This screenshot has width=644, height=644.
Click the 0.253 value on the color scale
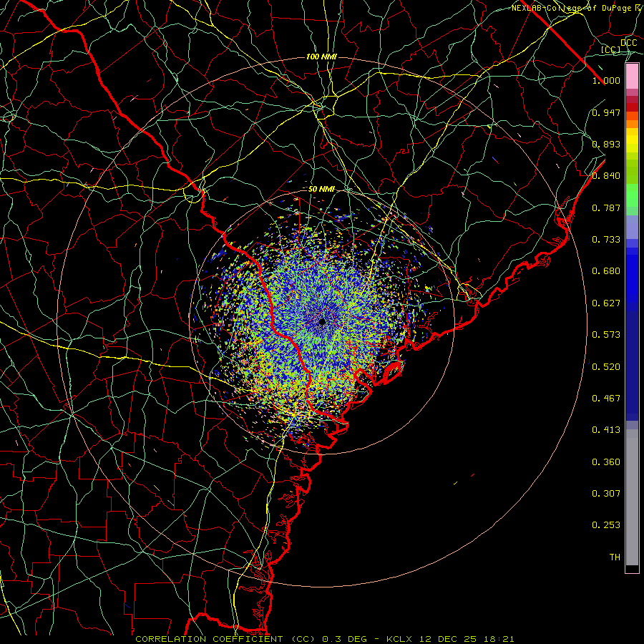(606, 525)
